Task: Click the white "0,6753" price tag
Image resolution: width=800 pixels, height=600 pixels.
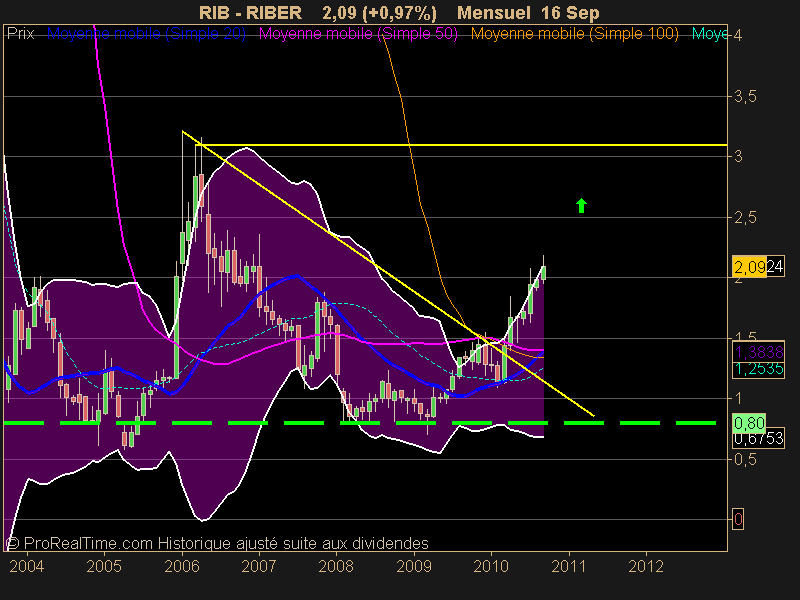Action: pyautogui.click(x=758, y=438)
